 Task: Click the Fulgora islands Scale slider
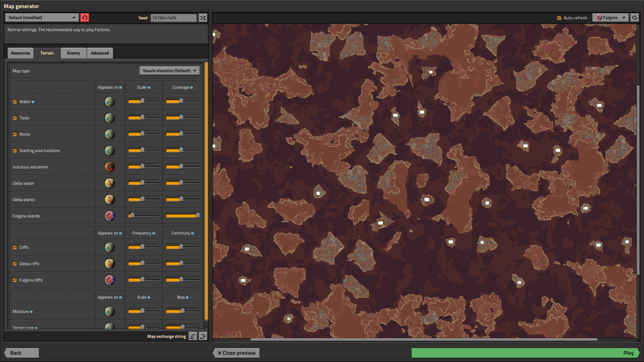click(144, 215)
